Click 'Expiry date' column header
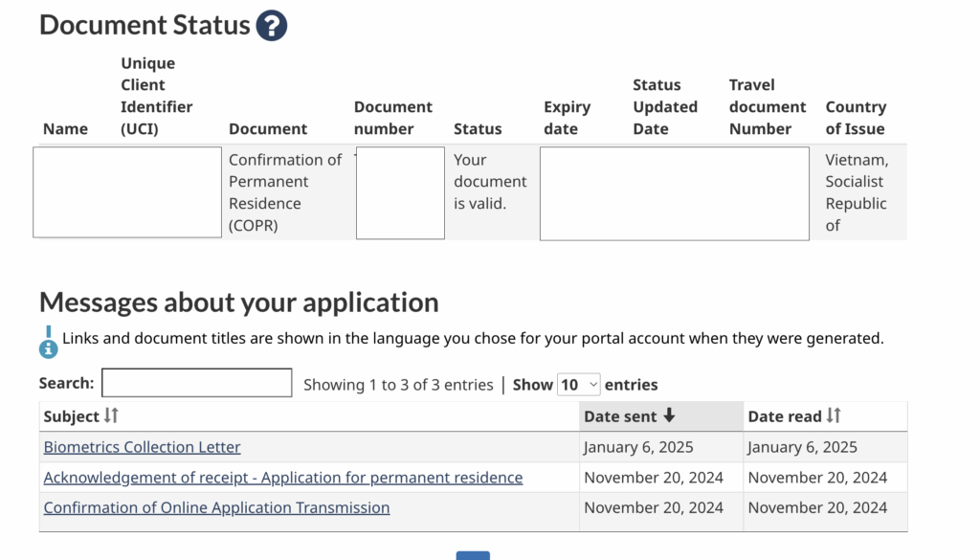This screenshot has height=560, width=980. point(567,118)
